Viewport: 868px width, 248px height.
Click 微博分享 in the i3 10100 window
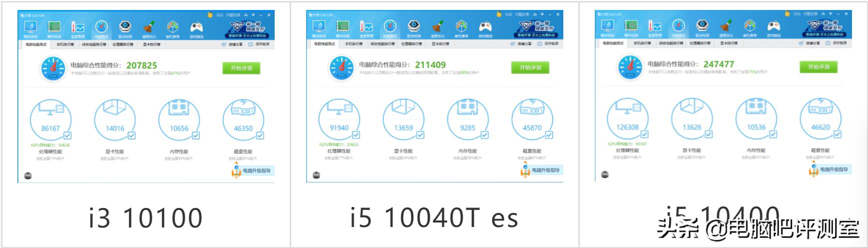point(232,44)
